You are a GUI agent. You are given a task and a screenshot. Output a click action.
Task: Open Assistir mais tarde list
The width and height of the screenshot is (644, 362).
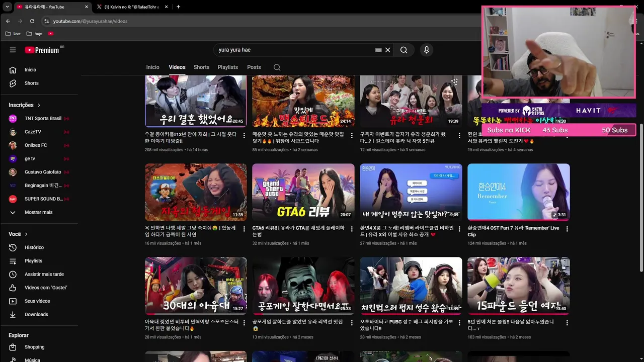coord(44,274)
